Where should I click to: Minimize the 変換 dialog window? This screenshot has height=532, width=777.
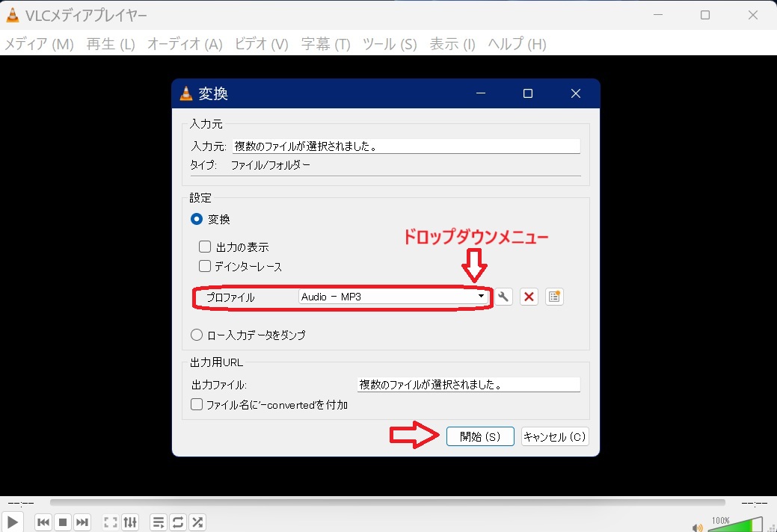[481, 93]
